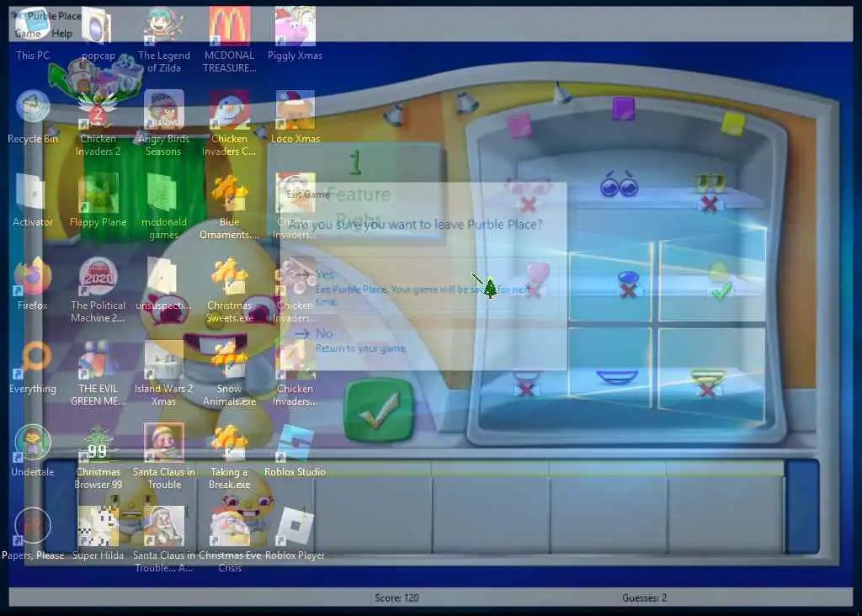Screen dimensions: 862x616
Task: Open Island Wars 2 Xmas icon
Action: (164, 373)
